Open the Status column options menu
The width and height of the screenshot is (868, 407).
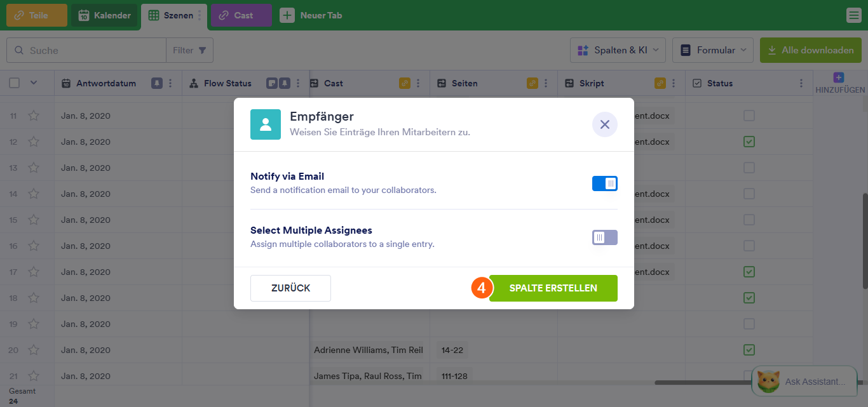tap(800, 83)
